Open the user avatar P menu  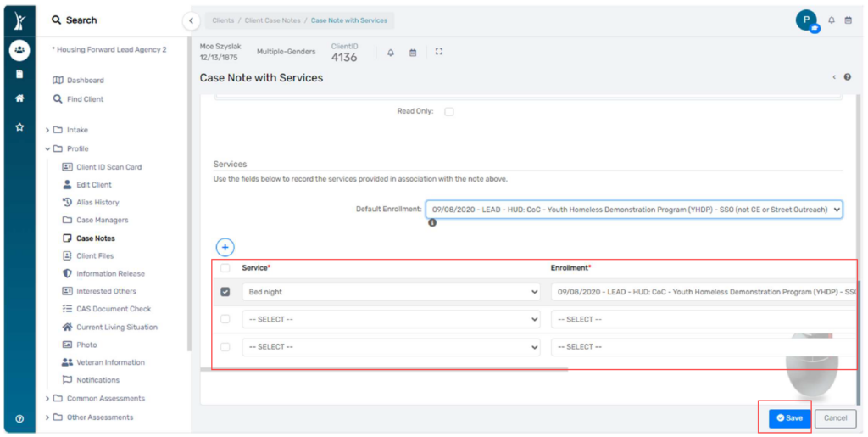pos(806,20)
